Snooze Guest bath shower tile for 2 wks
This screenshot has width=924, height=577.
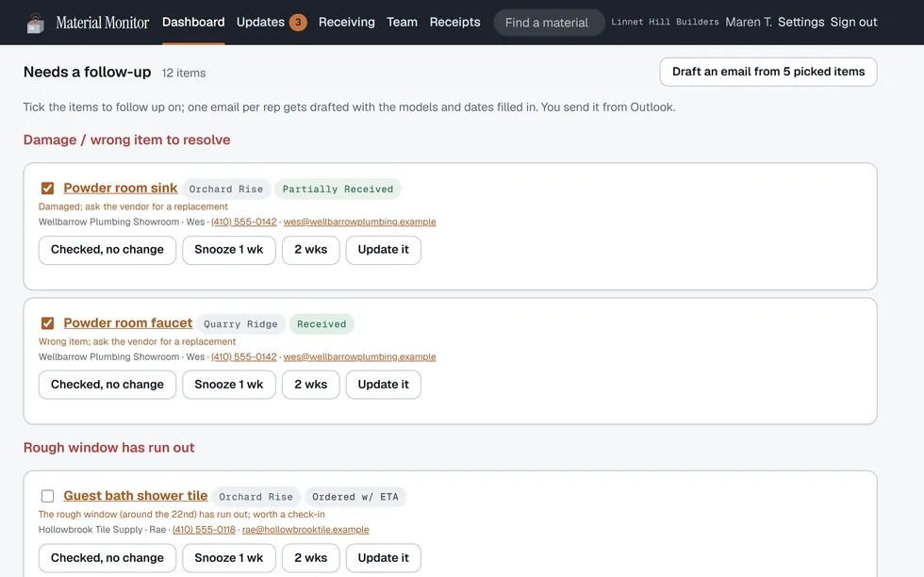coord(310,558)
